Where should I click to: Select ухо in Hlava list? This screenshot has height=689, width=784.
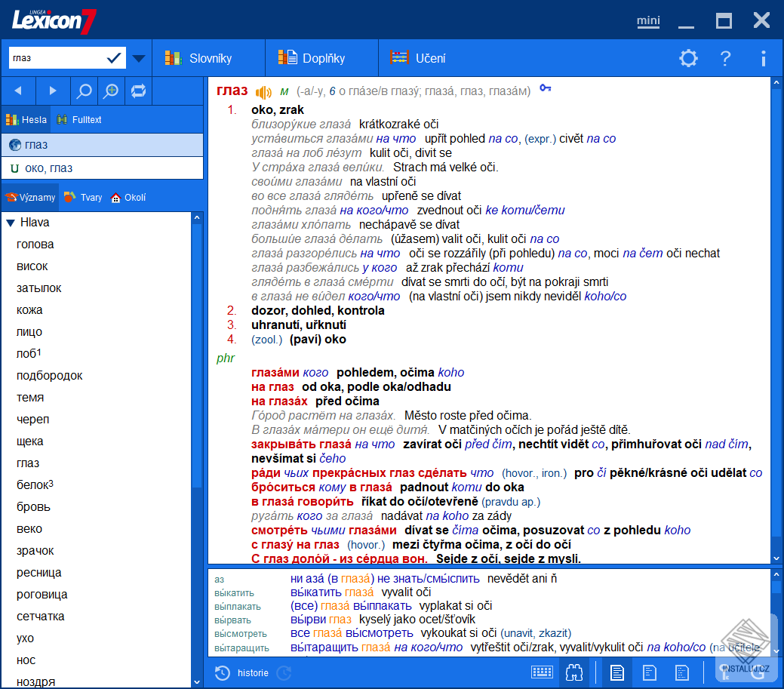(x=25, y=638)
